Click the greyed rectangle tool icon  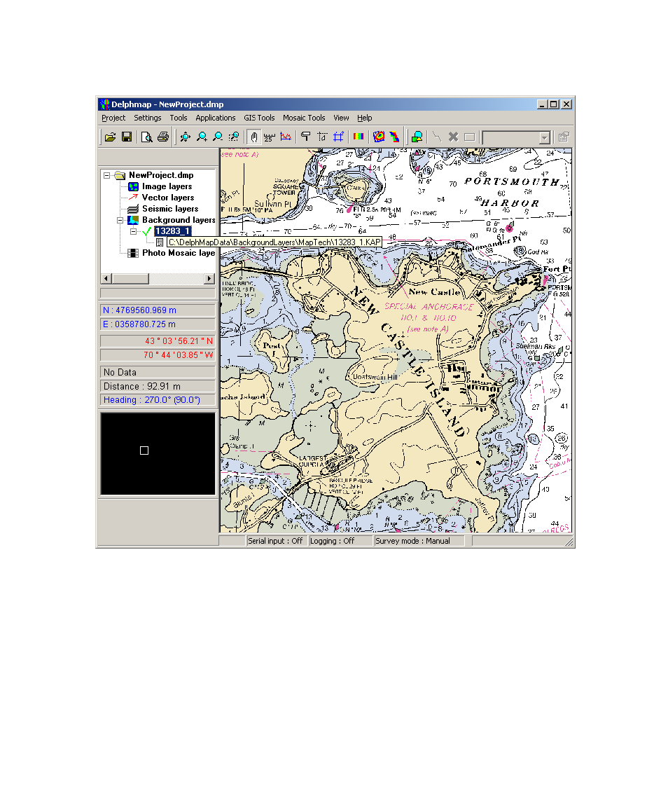click(x=469, y=137)
